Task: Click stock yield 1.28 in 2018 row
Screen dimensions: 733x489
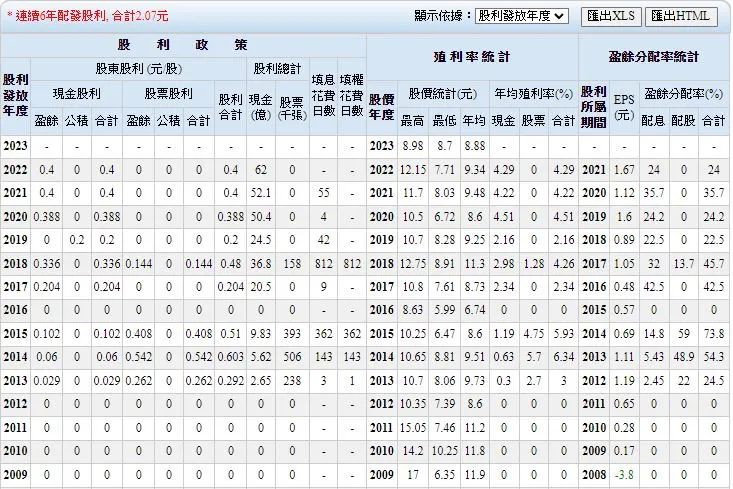Action: pyautogui.click(x=534, y=263)
